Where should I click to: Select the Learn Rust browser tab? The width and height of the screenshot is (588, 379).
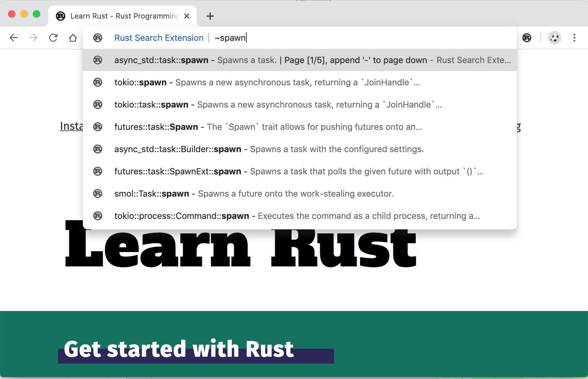[x=122, y=16]
